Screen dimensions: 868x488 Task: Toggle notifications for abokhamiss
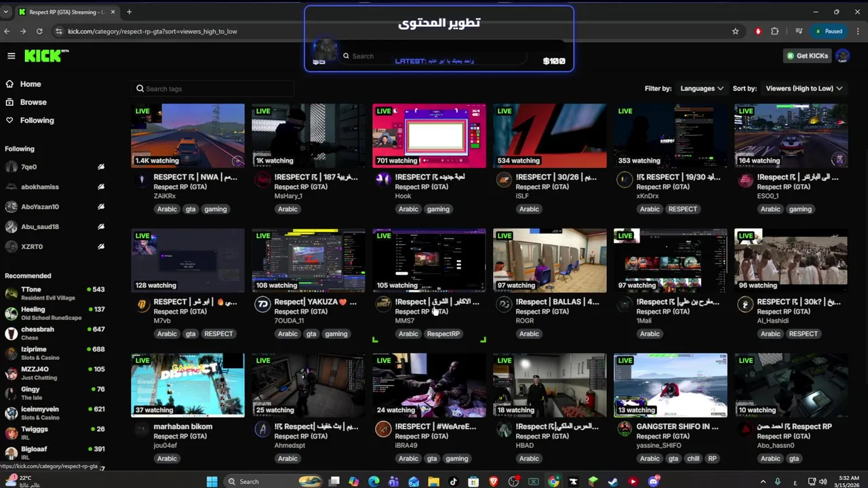(101, 186)
